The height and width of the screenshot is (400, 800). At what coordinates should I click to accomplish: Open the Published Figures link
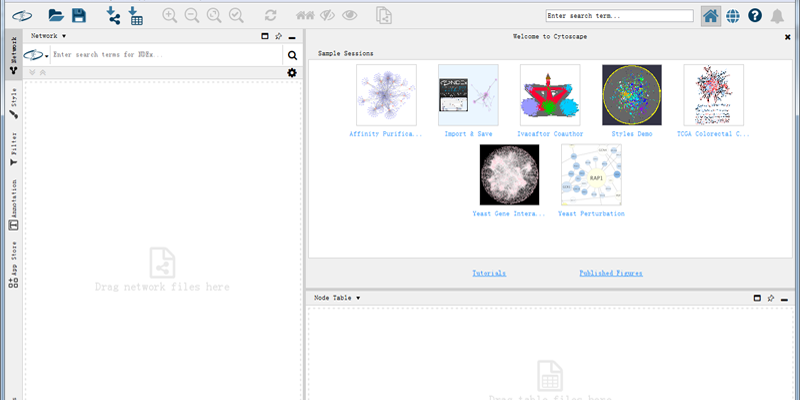click(611, 273)
